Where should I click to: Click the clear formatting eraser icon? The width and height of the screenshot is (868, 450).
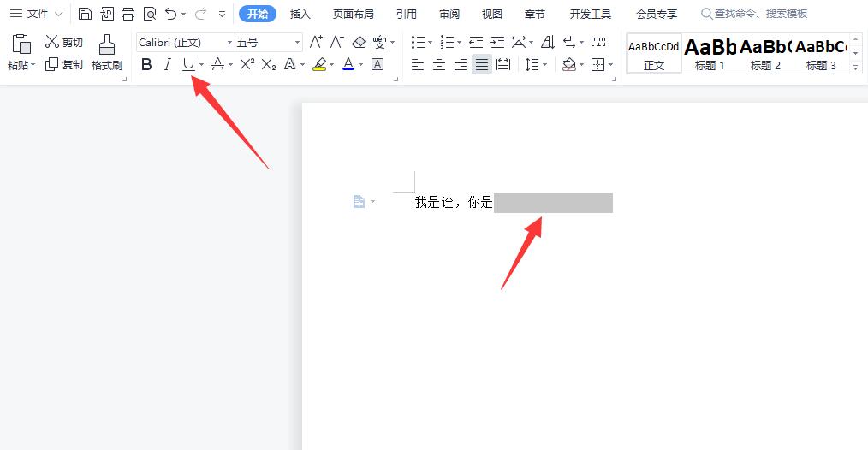pos(359,42)
